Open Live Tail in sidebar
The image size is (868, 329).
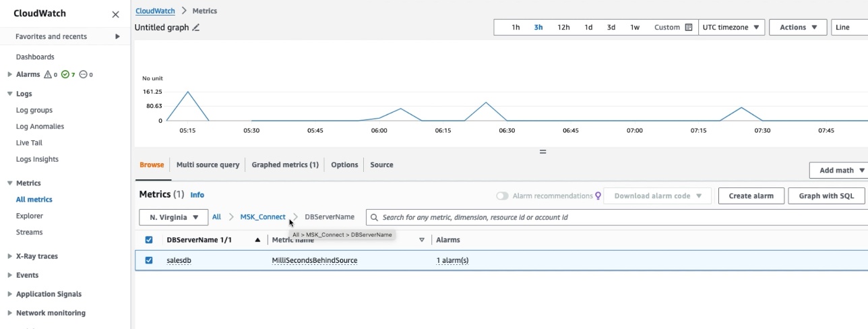[29, 143]
